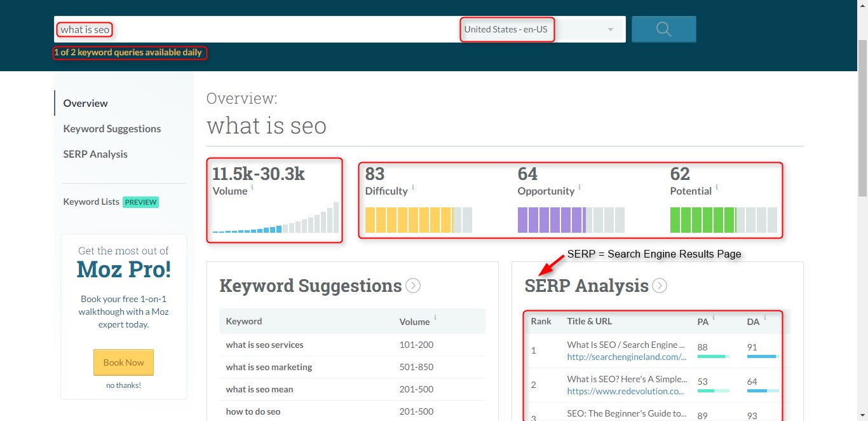
Task: Open the circle arrow beside Keyword Suggestions heading
Action: [412, 286]
